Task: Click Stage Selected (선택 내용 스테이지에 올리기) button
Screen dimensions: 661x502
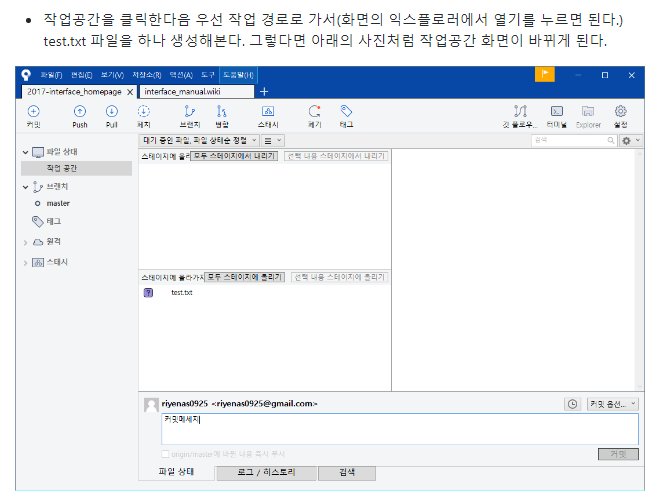Action: click(x=339, y=277)
